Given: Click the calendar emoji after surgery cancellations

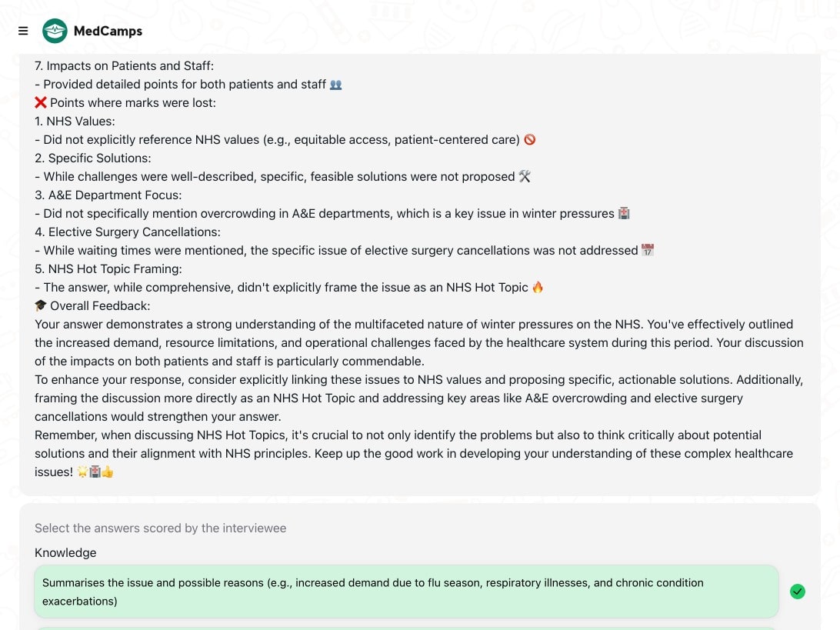Looking at the screenshot, I should (x=648, y=251).
